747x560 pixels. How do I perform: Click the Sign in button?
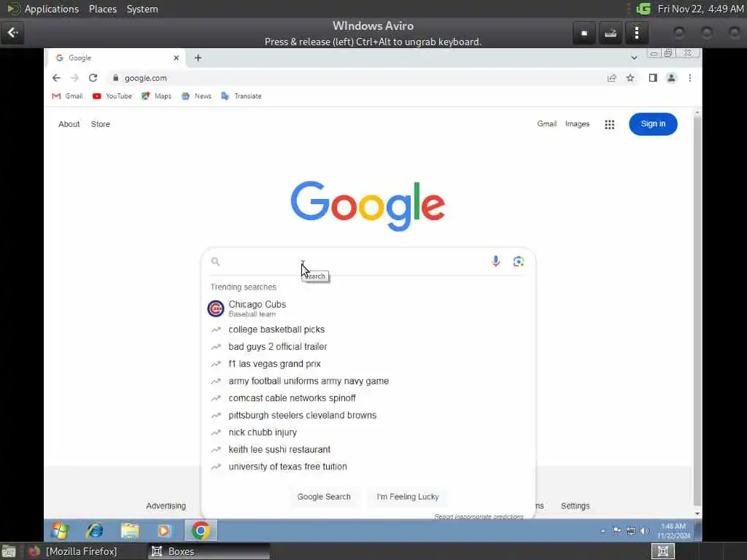tap(653, 124)
